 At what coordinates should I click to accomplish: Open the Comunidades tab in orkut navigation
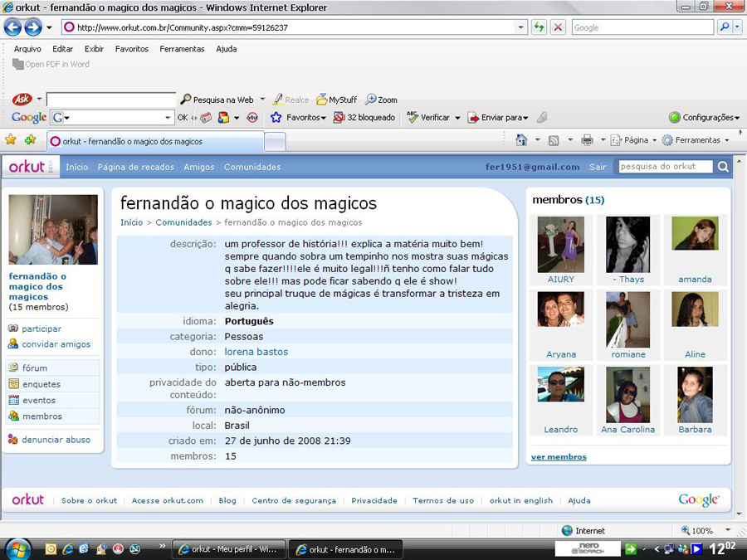pyautogui.click(x=252, y=167)
